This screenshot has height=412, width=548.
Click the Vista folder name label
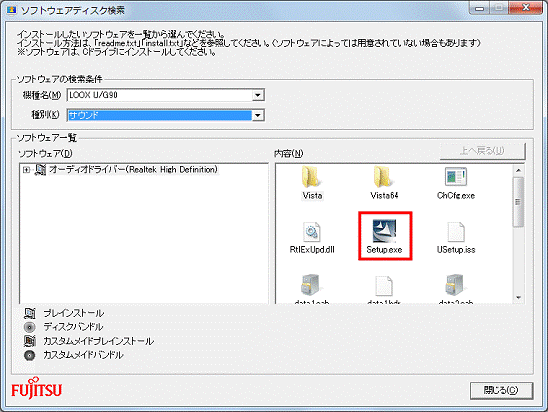(x=312, y=196)
